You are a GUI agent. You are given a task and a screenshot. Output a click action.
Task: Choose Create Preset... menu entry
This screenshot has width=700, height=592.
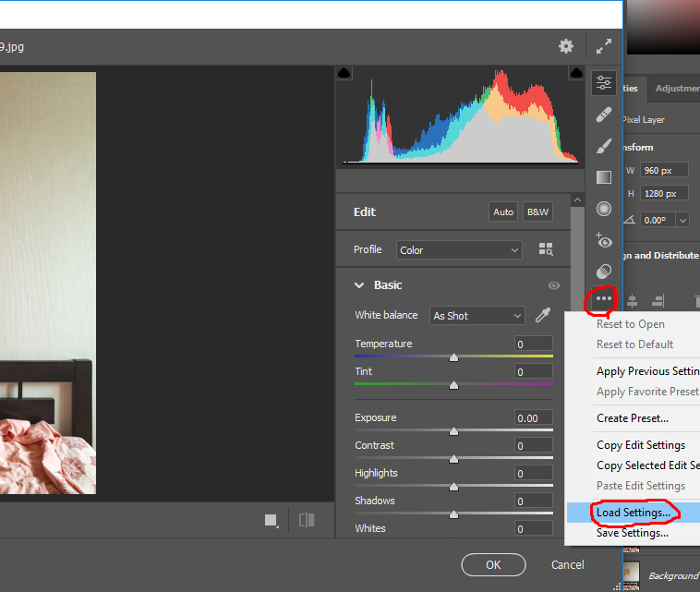click(633, 418)
